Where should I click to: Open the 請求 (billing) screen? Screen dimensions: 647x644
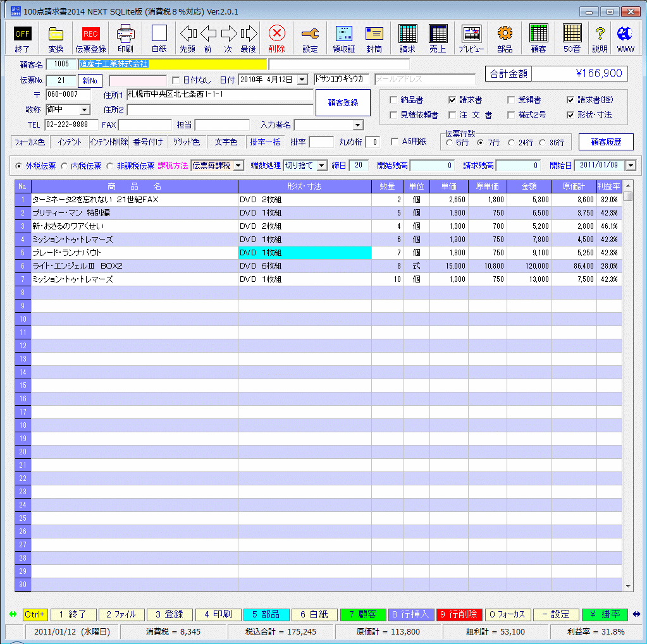point(407,38)
